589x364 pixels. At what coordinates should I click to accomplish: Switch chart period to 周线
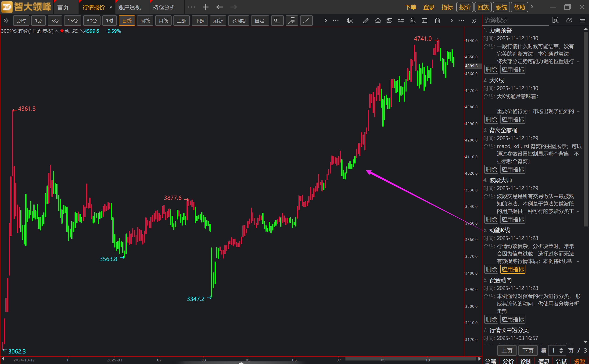145,21
